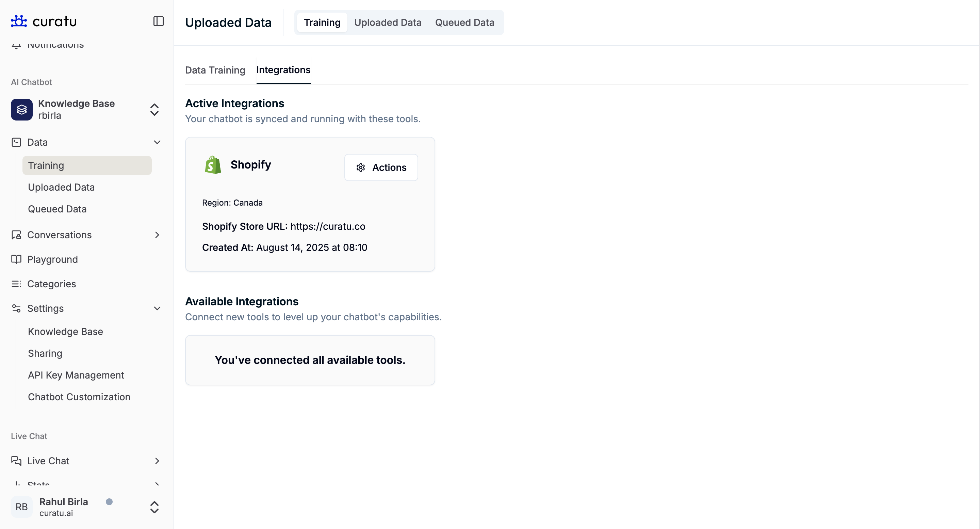Switch to the Data Training tab
Image resolution: width=980 pixels, height=529 pixels.
point(215,70)
